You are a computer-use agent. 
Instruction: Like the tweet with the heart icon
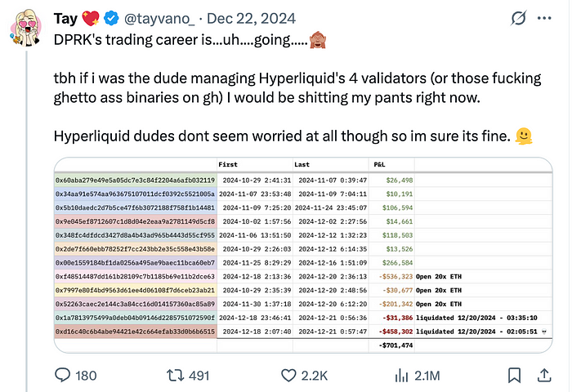(288, 375)
